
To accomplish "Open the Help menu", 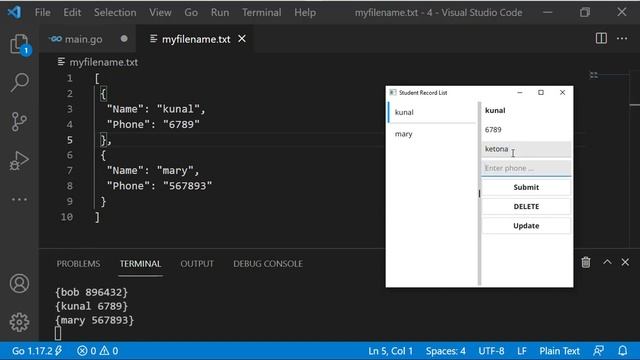I will (305, 12).
